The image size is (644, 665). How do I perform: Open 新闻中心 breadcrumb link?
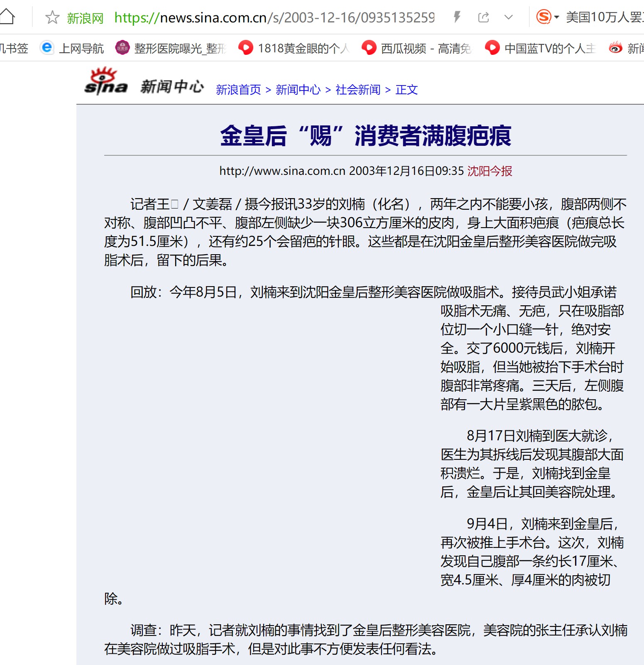(x=298, y=90)
